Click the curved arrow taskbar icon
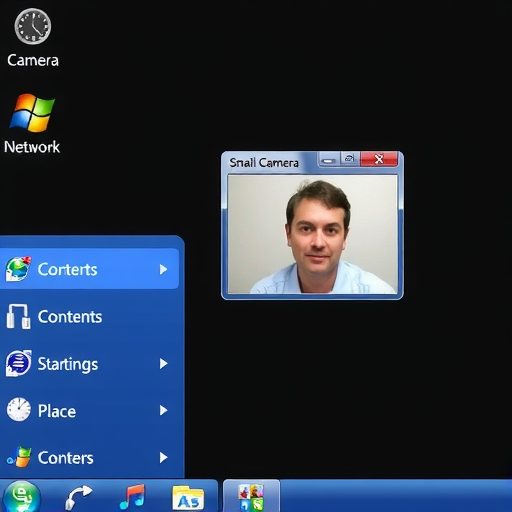The image size is (512, 512). [78, 497]
